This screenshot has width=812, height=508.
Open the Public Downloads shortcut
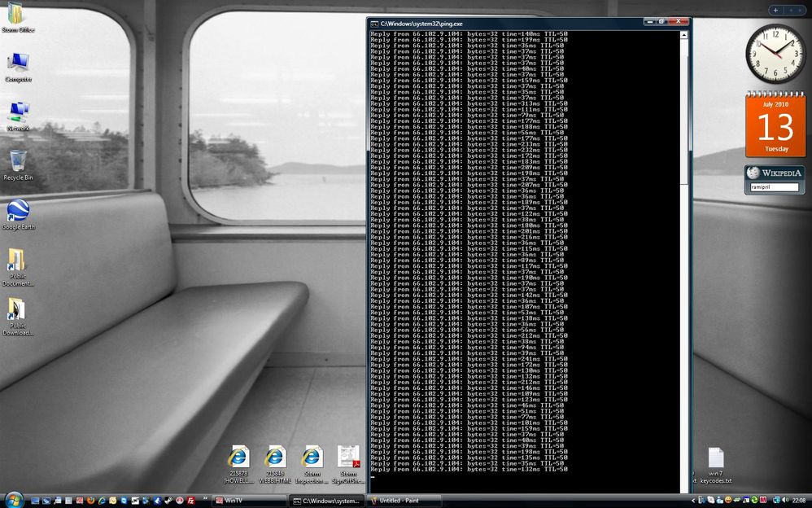[18, 311]
